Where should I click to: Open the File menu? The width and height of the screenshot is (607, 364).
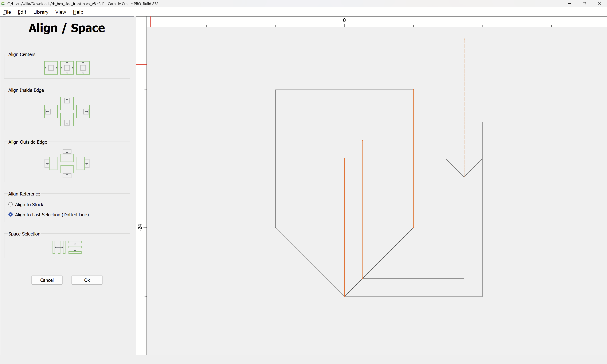point(7,12)
